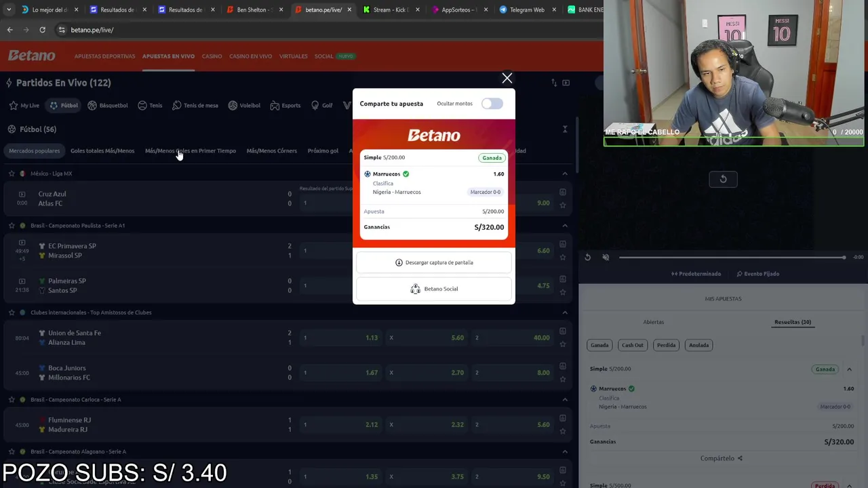
Task: Mute the live stream player
Action: tap(606, 258)
